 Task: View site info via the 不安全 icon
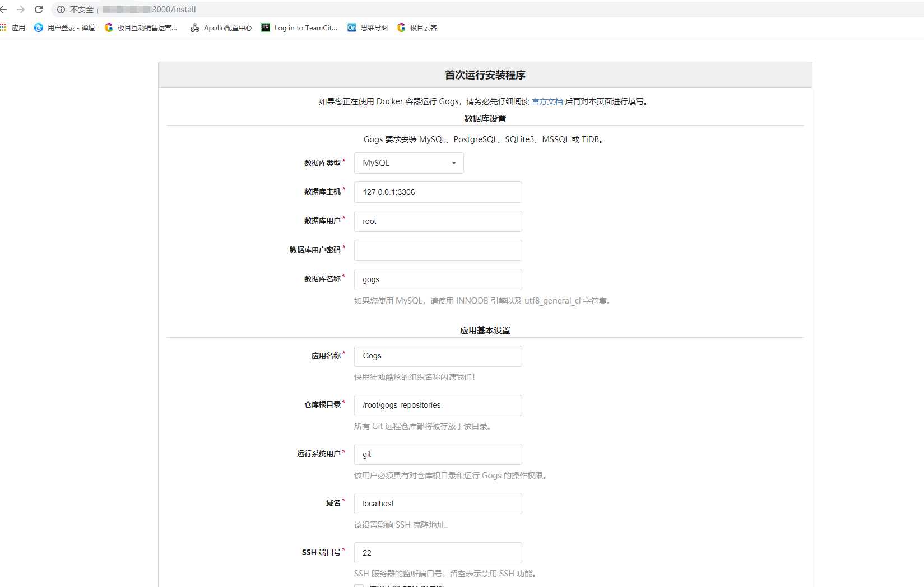[61, 10]
